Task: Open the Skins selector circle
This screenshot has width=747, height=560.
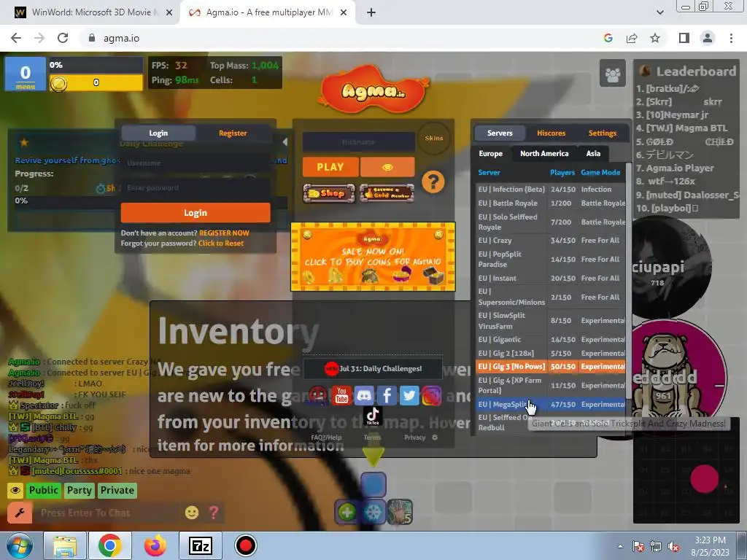Action: [x=433, y=138]
